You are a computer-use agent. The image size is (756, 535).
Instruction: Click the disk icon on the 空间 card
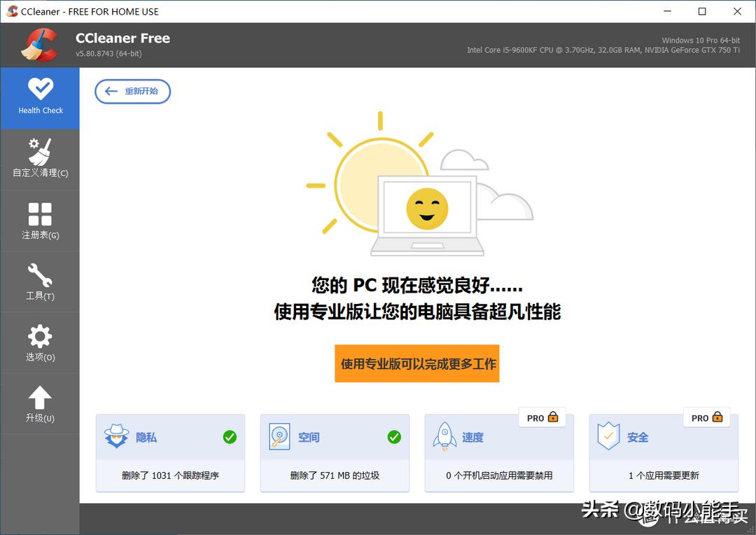(281, 436)
